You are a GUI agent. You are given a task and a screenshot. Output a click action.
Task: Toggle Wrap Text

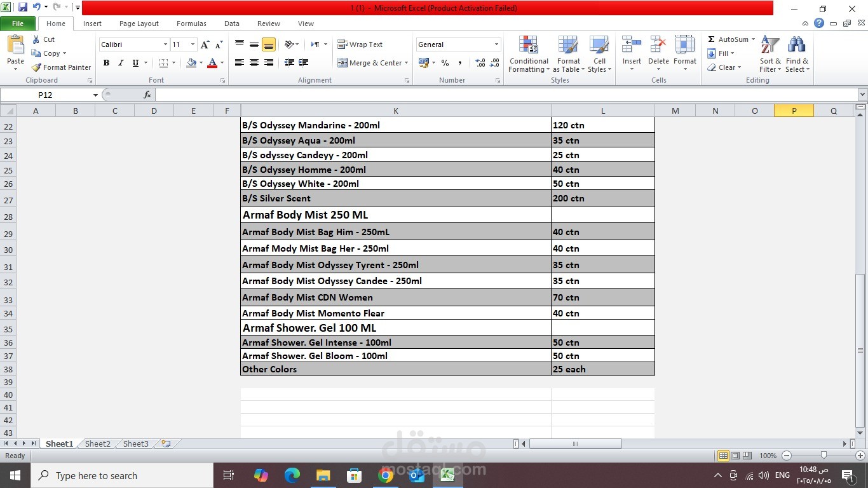(x=360, y=44)
